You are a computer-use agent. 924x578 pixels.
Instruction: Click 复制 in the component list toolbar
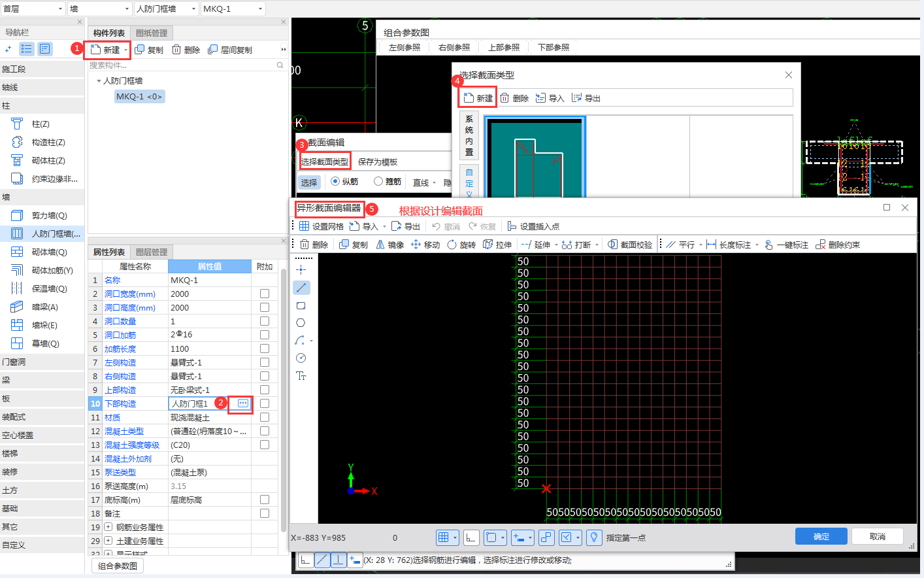[149, 50]
